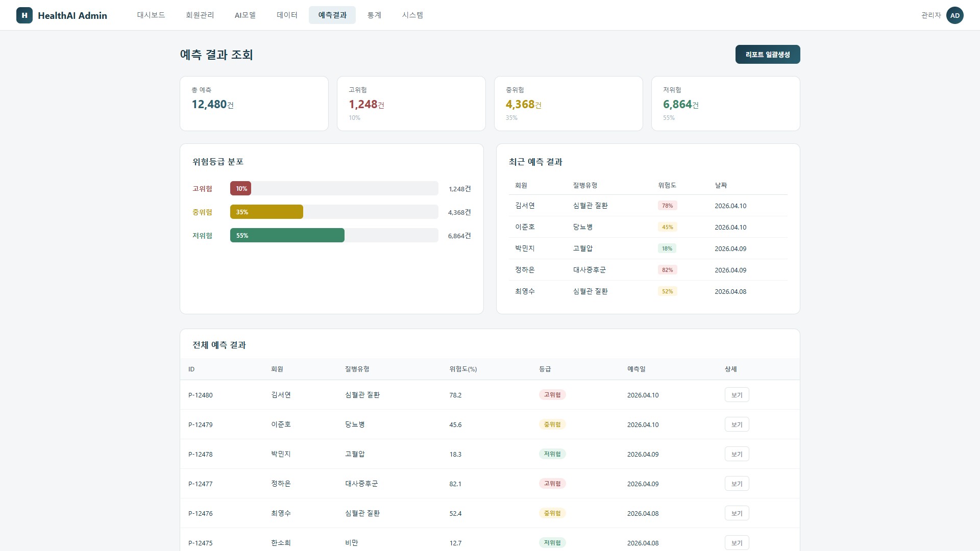Image resolution: width=980 pixels, height=551 pixels.
Task: Open 보기 for P-12476 최영수
Action: point(737,513)
